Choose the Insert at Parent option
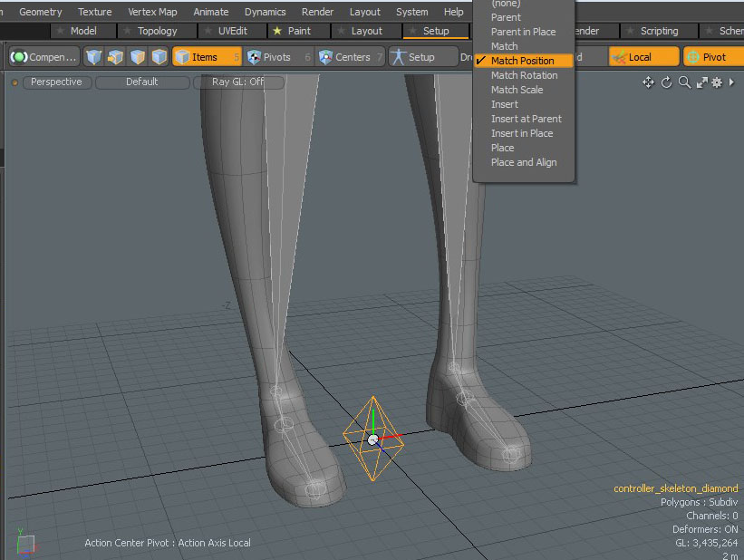The height and width of the screenshot is (560, 744). click(x=524, y=119)
